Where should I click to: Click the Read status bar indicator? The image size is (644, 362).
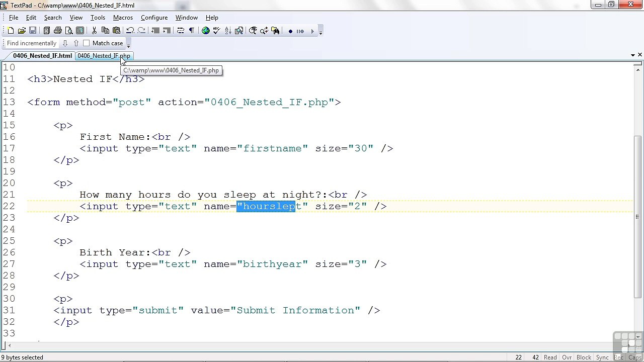(x=550, y=357)
